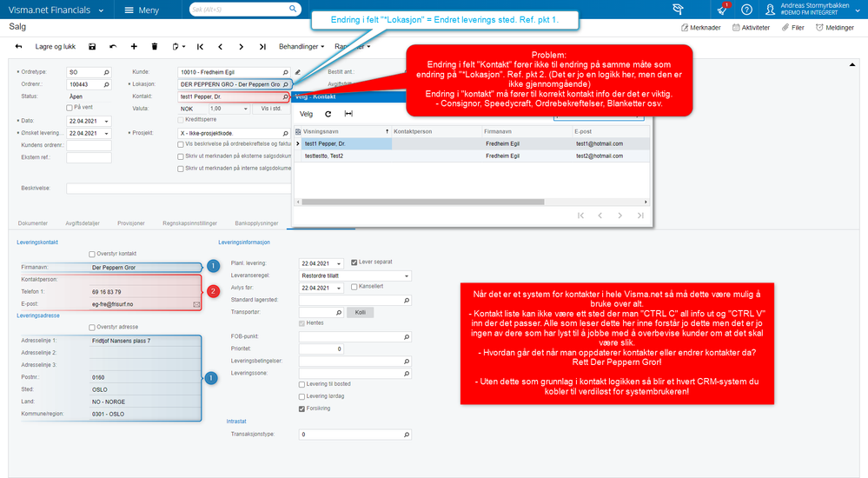Add new record with plus icon

click(x=134, y=47)
